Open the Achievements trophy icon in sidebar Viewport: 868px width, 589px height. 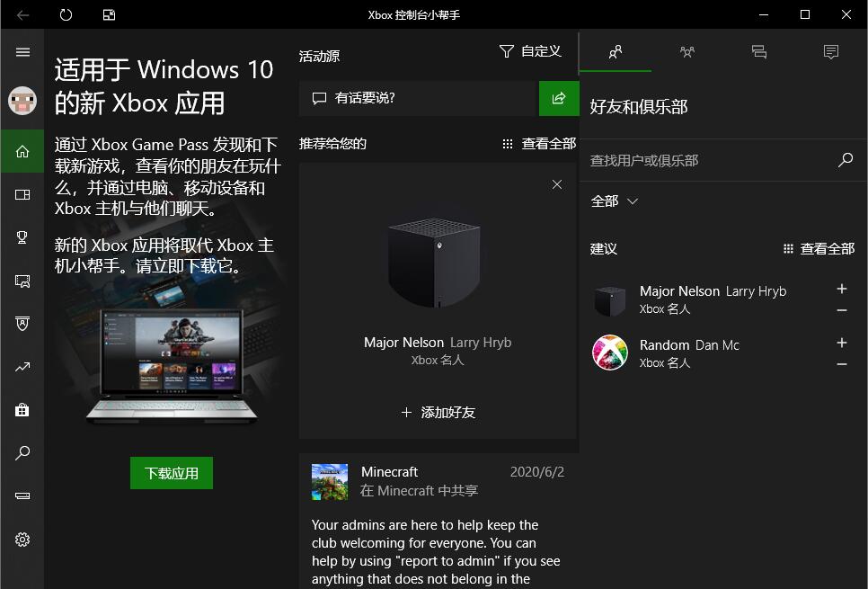point(22,237)
